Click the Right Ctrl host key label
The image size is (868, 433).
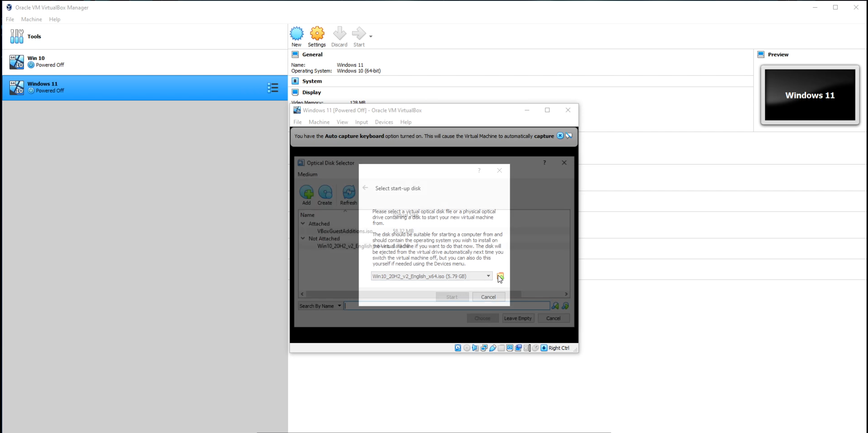coord(559,348)
